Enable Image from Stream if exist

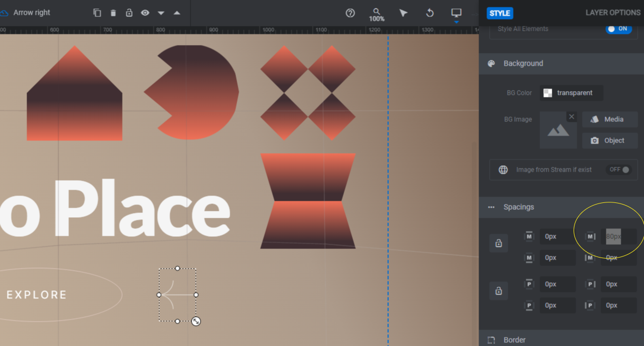[619, 170]
